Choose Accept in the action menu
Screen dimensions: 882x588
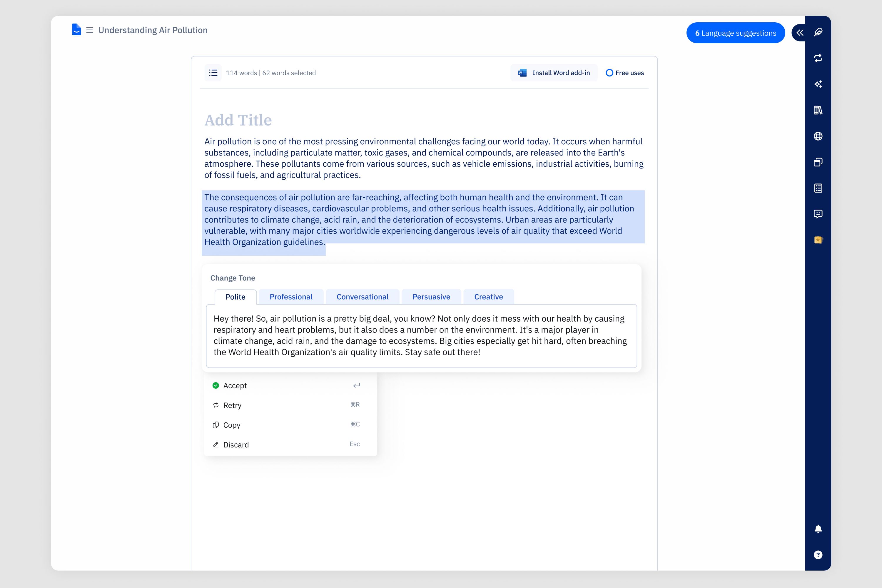click(x=235, y=385)
